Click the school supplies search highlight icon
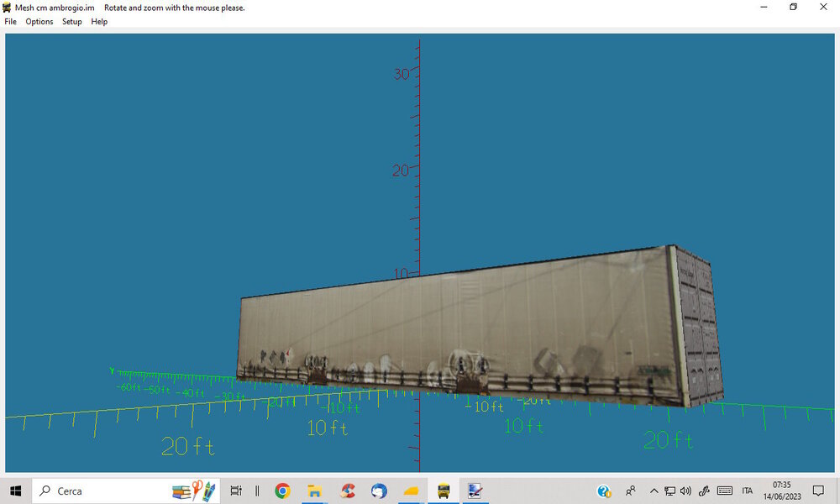Image resolution: width=840 pixels, height=504 pixels. point(193,491)
